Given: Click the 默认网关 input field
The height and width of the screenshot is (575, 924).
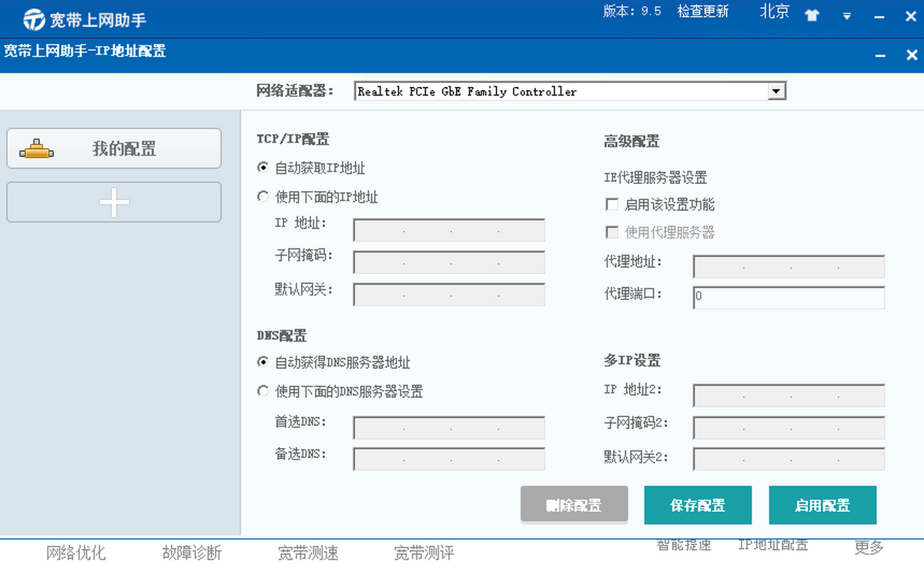Looking at the screenshot, I should click(x=449, y=295).
